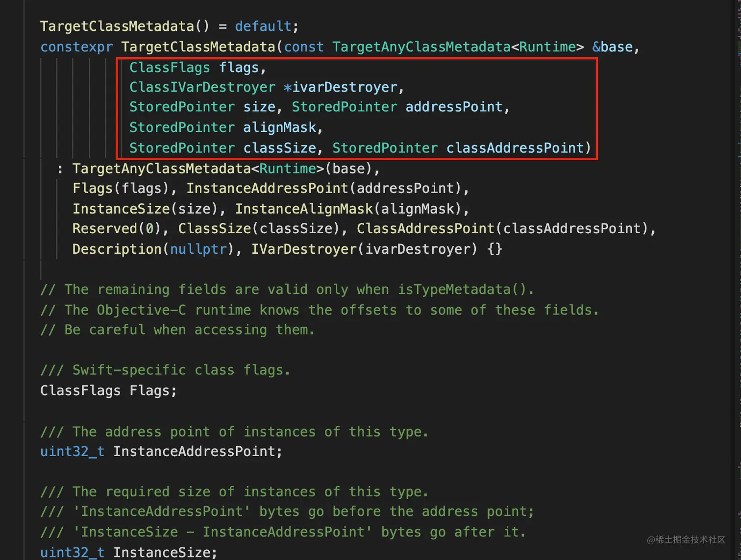
Task: Click 'StoredPointer addressPoint' parameter
Action: click(x=397, y=107)
